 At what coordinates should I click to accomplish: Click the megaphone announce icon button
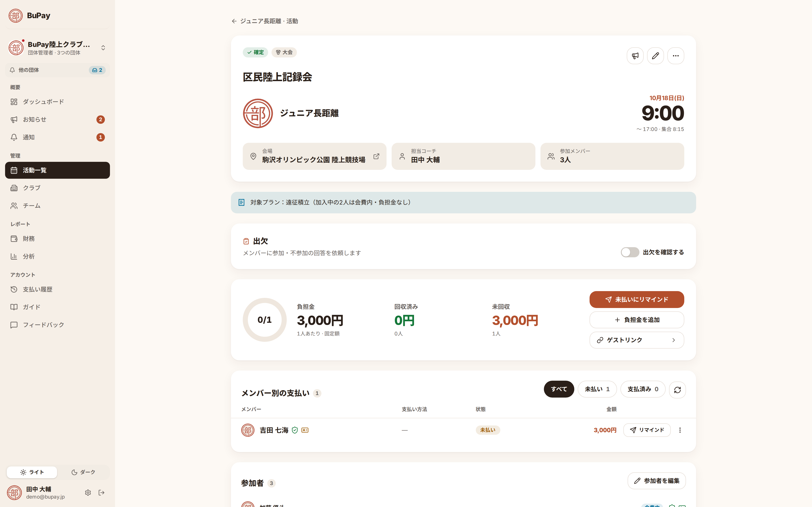click(635, 56)
